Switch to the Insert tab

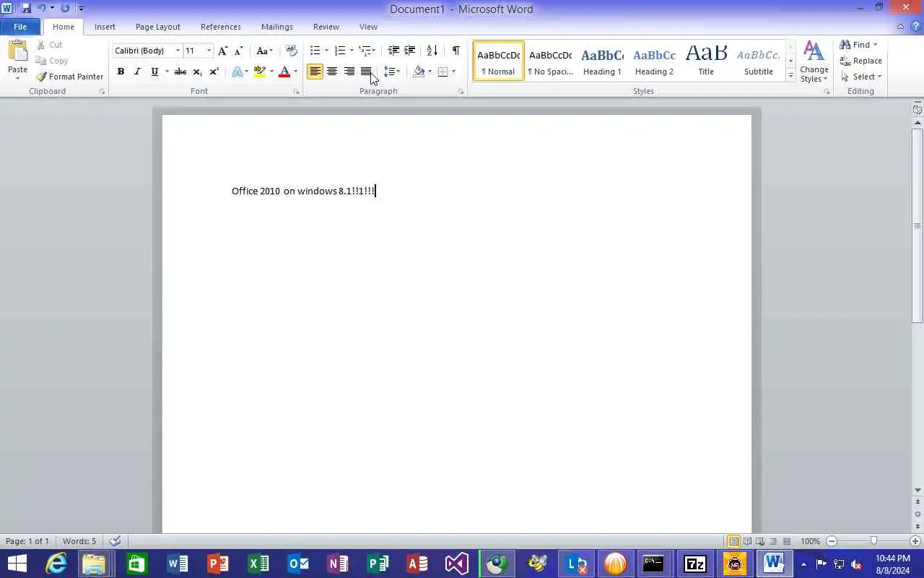(105, 27)
